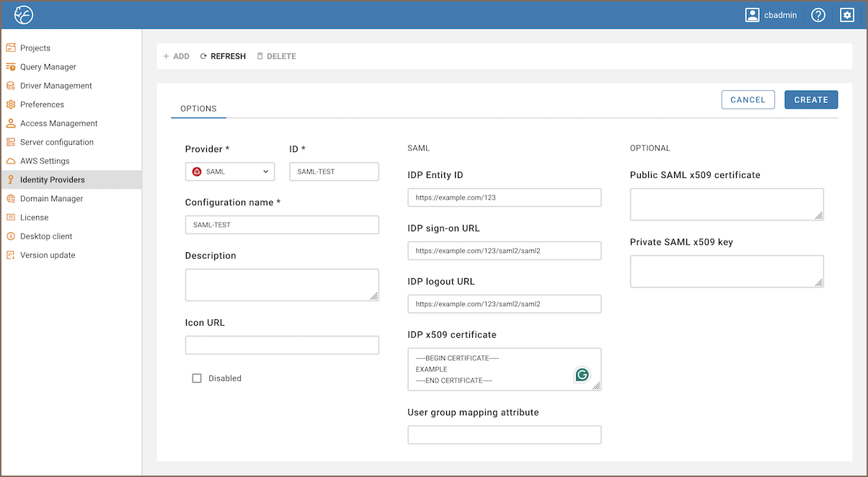The height and width of the screenshot is (477, 868).
Task: Open the Domain Manager section
Action: (50, 198)
